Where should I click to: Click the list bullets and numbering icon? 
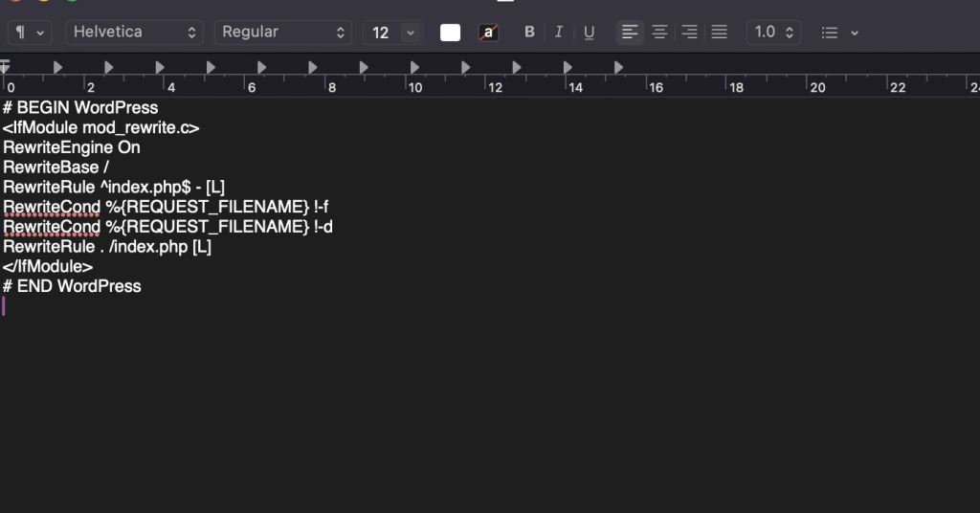coord(830,33)
